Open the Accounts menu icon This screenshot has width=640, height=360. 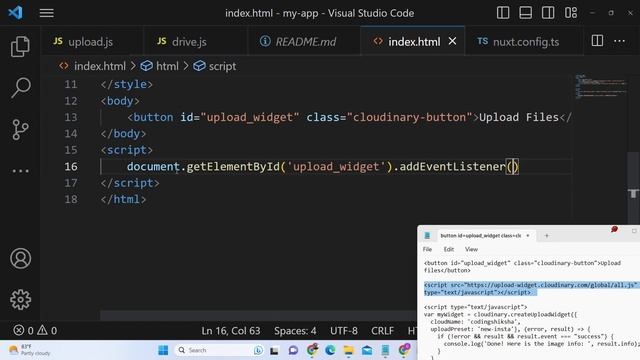pos(20,258)
